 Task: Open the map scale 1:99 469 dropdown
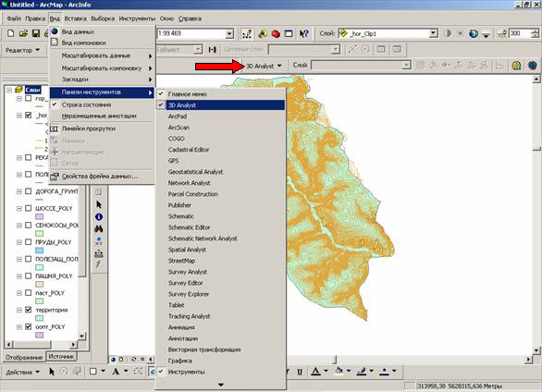(x=229, y=34)
